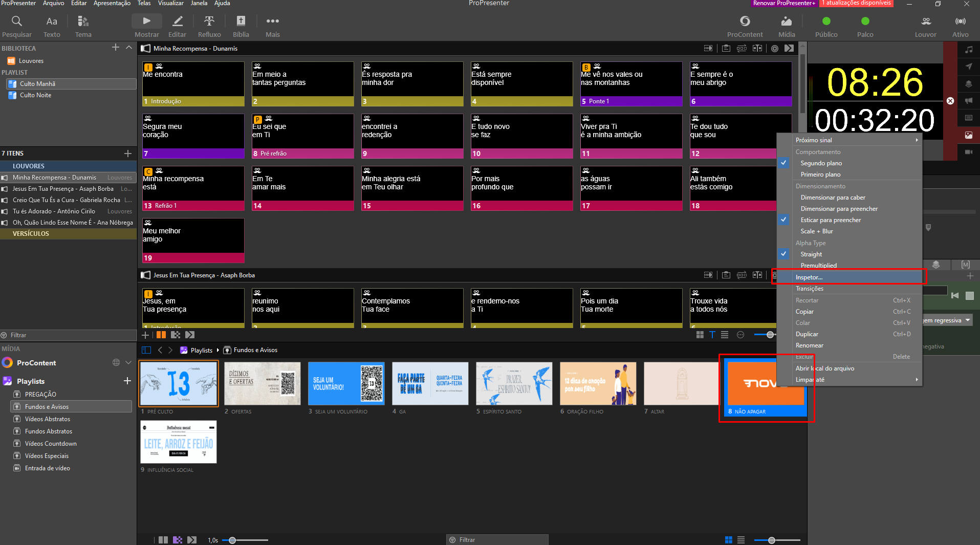The image size is (980, 545).
Task: Open the Bíblia toolbar icon
Action: (241, 26)
